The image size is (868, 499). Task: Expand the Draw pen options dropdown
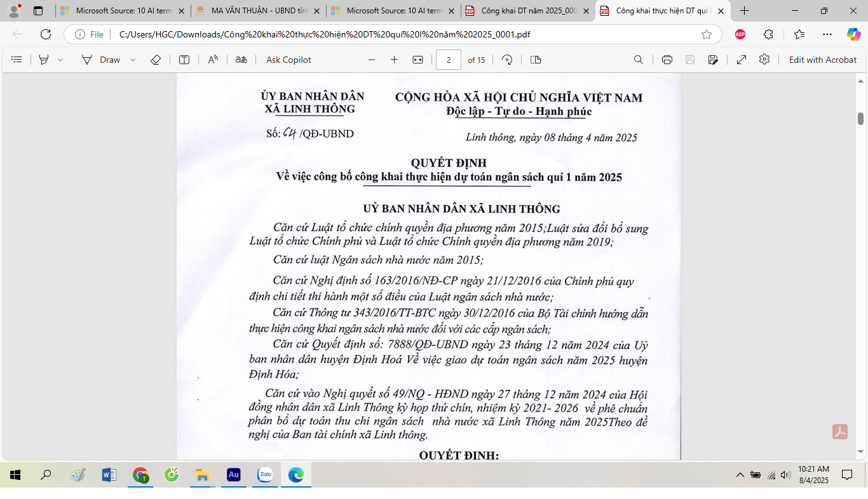(x=133, y=60)
